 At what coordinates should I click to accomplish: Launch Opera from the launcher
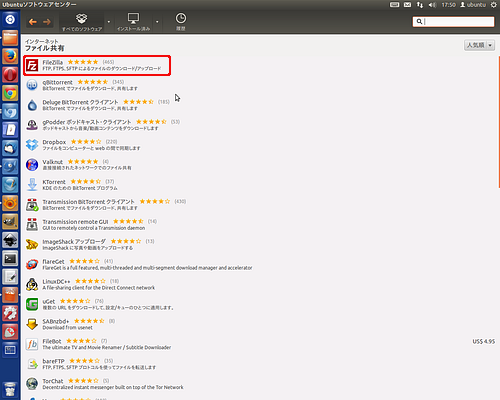pyautogui.click(x=10, y=75)
